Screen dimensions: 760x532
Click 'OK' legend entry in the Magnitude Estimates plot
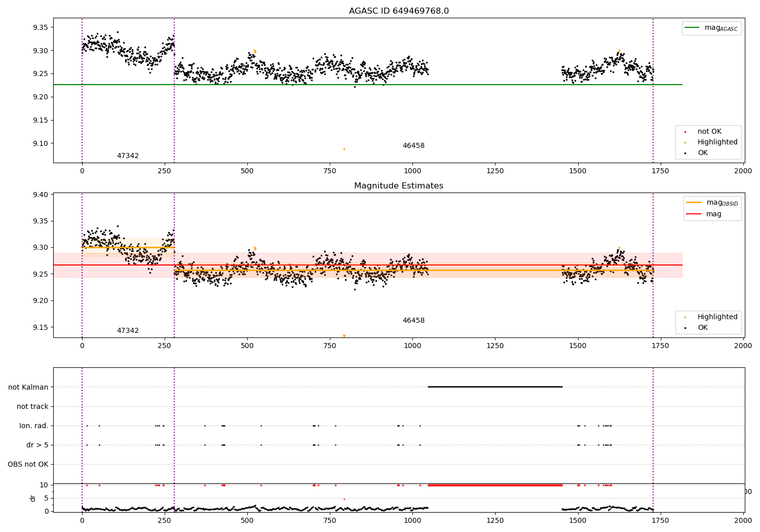pos(696,327)
